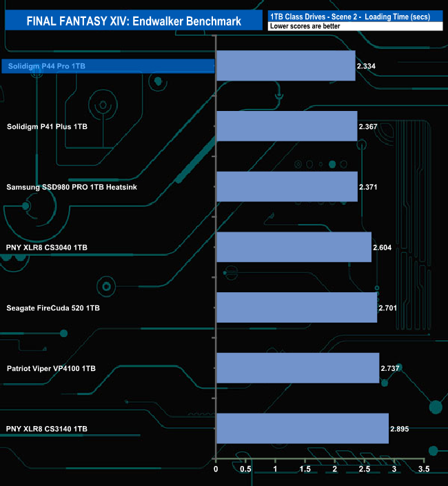Select the Samsung SSD980 PRO 1TB Heatsink label

click(x=72, y=187)
